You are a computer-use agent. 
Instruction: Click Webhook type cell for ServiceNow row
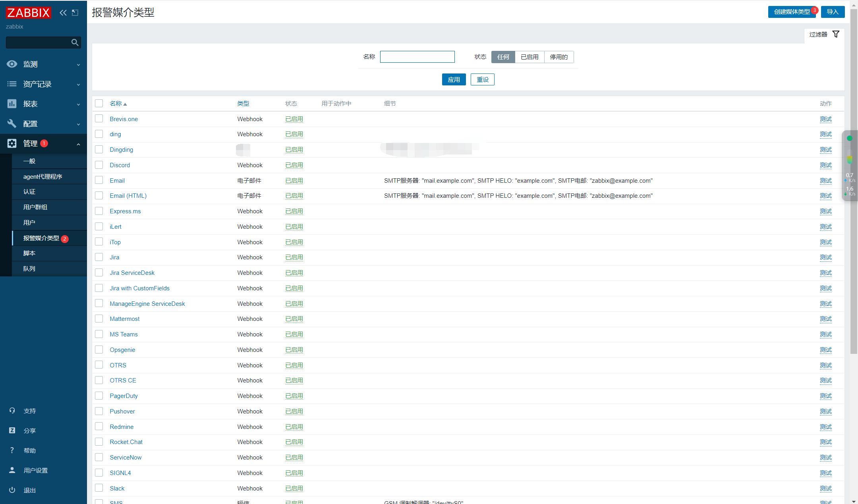click(x=250, y=457)
